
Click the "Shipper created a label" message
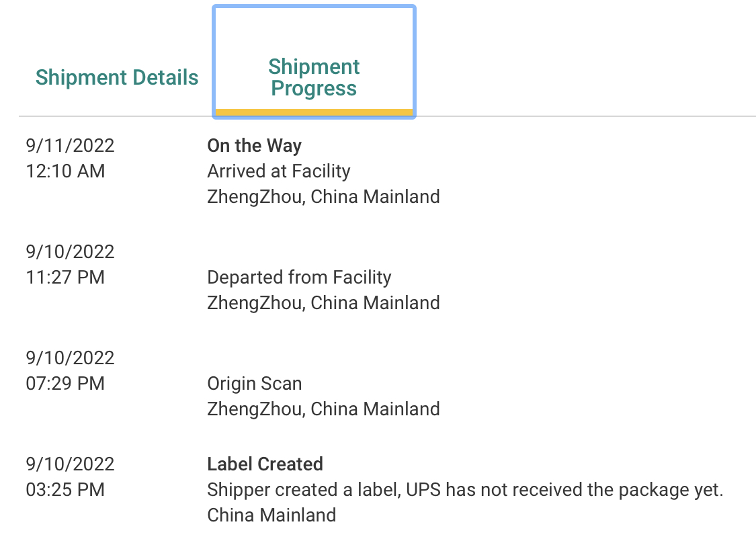[465, 490]
